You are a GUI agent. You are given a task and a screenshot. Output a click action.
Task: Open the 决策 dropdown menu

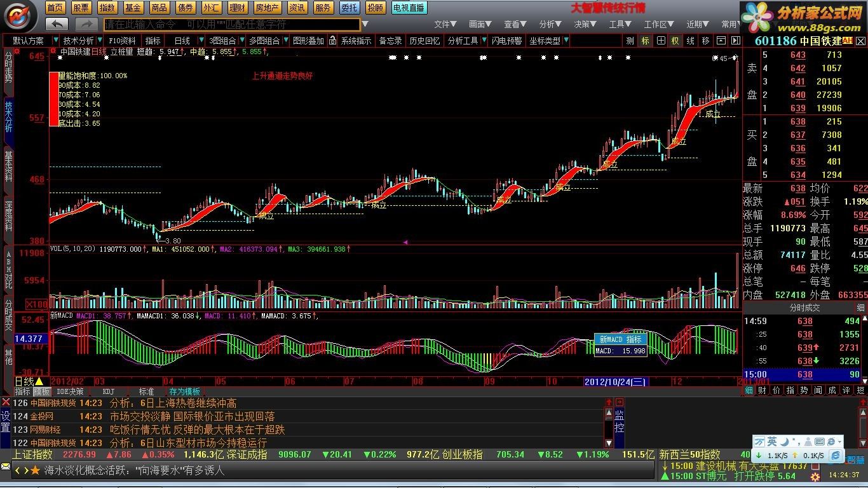click(x=585, y=24)
